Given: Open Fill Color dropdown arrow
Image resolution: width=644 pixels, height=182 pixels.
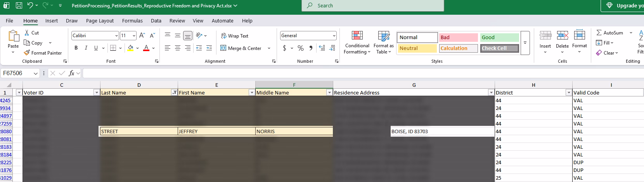Looking at the screenshot, I should pyautogui.click(x=137, y=48).
